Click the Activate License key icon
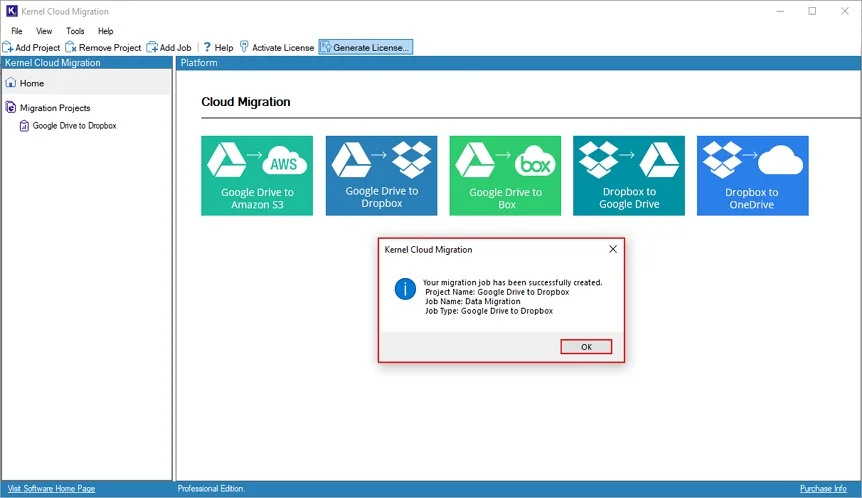 pos(244,47)
